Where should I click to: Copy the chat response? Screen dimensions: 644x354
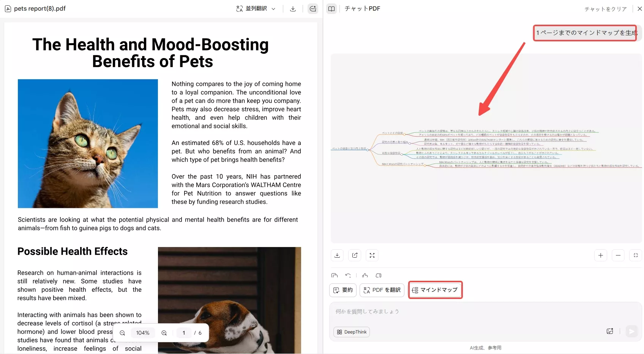coord(335,275)
